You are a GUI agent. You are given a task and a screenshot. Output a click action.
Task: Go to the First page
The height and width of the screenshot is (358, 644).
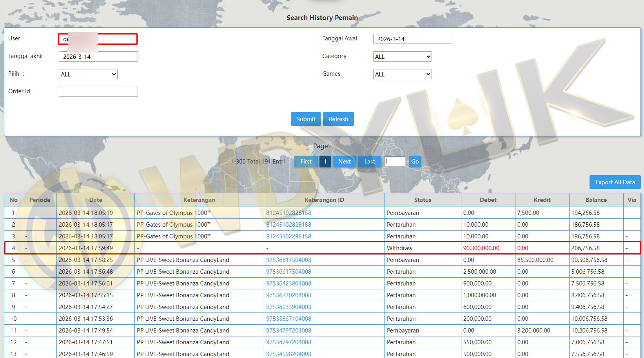click(x=306, y=162)
